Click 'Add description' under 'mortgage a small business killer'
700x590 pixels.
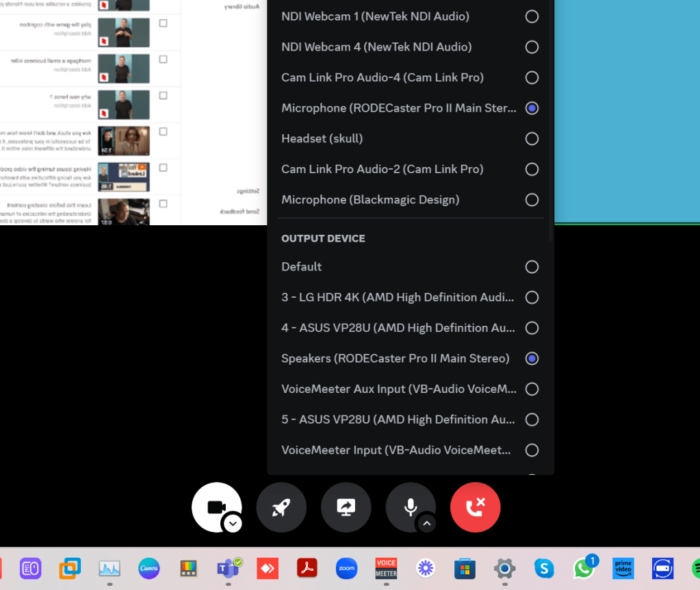tap(73, 69)
